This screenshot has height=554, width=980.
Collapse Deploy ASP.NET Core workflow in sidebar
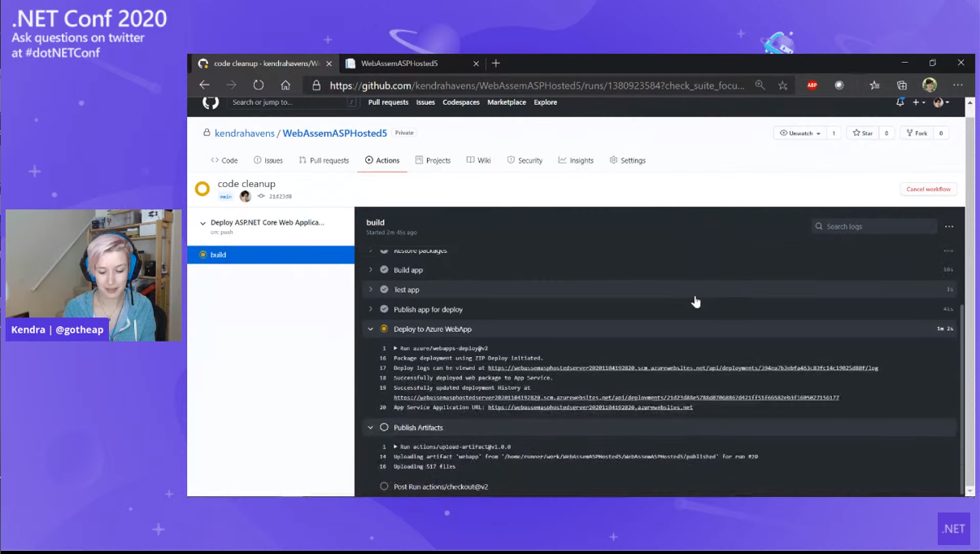point(203,223)
